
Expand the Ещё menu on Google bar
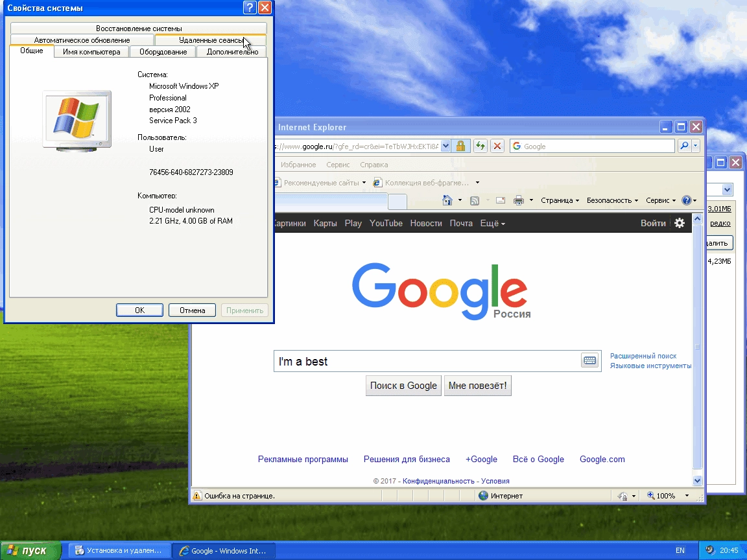click(x=493, y=224)
